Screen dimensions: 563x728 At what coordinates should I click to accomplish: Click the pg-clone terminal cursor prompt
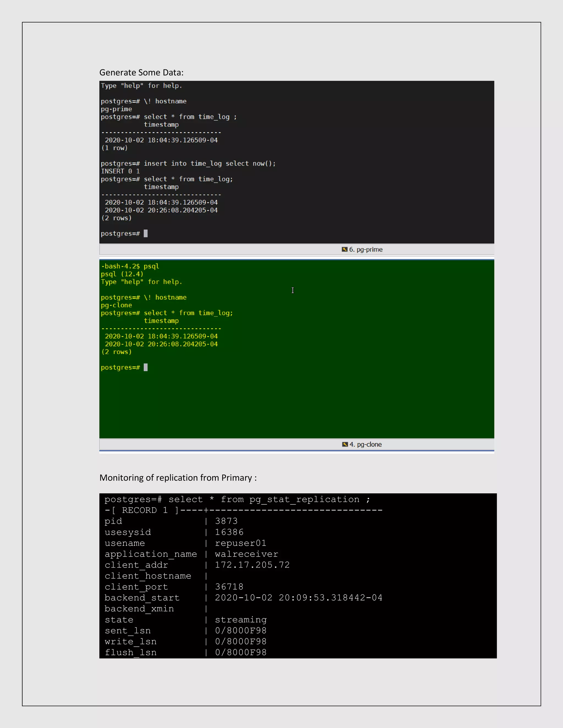click(x=124, y=367)
